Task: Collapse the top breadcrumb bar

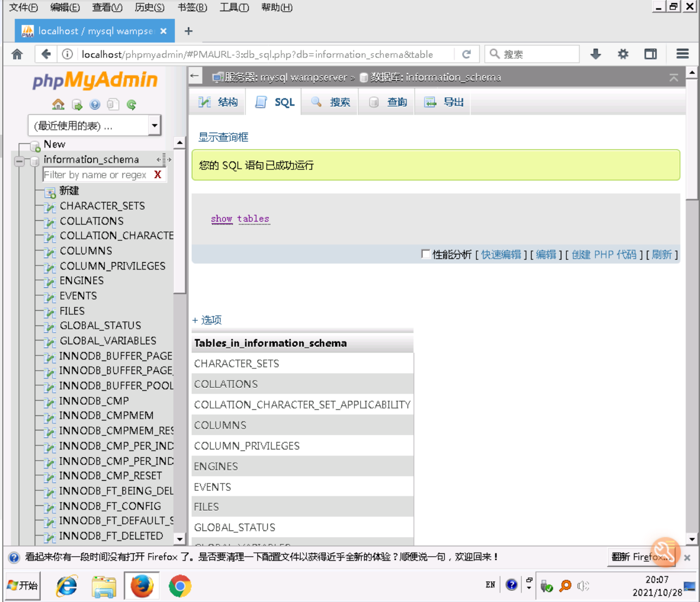Action: (x=674, y=78)
